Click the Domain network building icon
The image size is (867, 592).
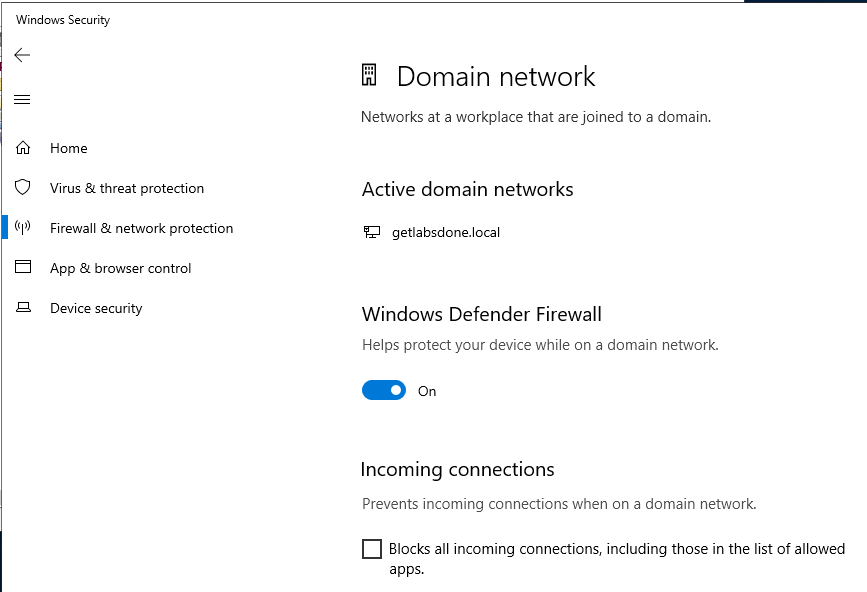coord(369,75)
